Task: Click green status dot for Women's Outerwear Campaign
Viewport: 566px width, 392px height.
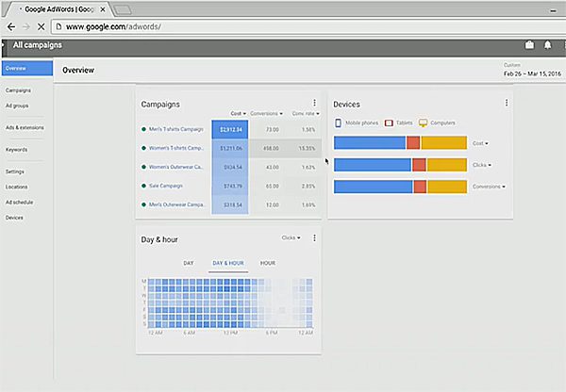Action: pos(143,167)
